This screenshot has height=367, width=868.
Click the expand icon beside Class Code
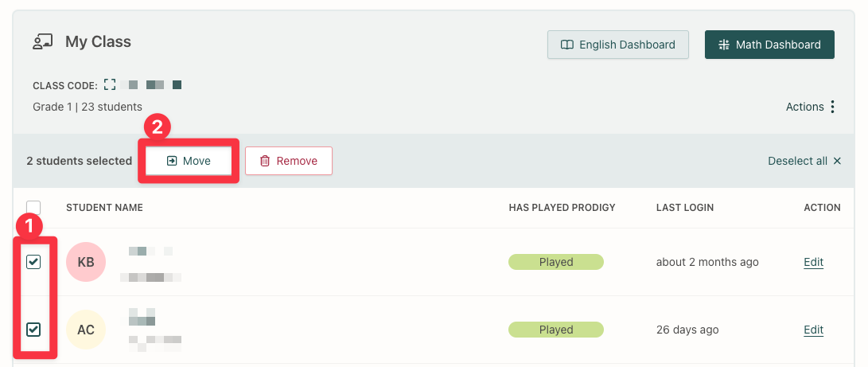pyautogui.click(x=110, y=84)
